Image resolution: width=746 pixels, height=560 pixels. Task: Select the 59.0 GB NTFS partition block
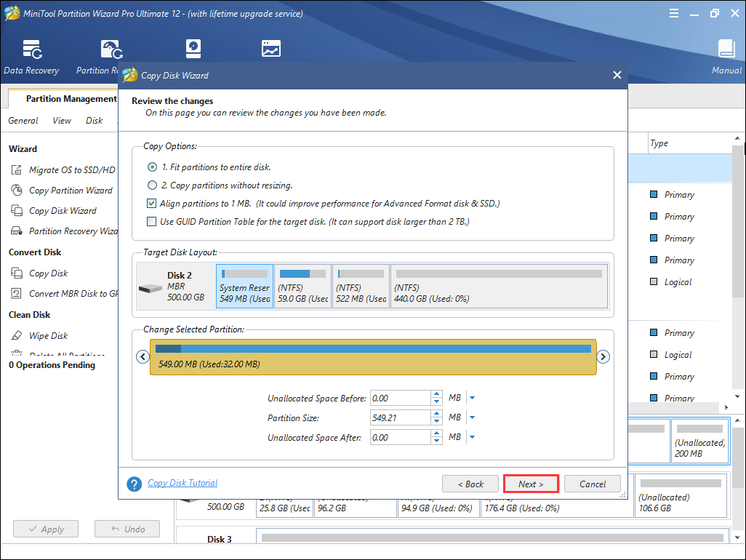302,287
